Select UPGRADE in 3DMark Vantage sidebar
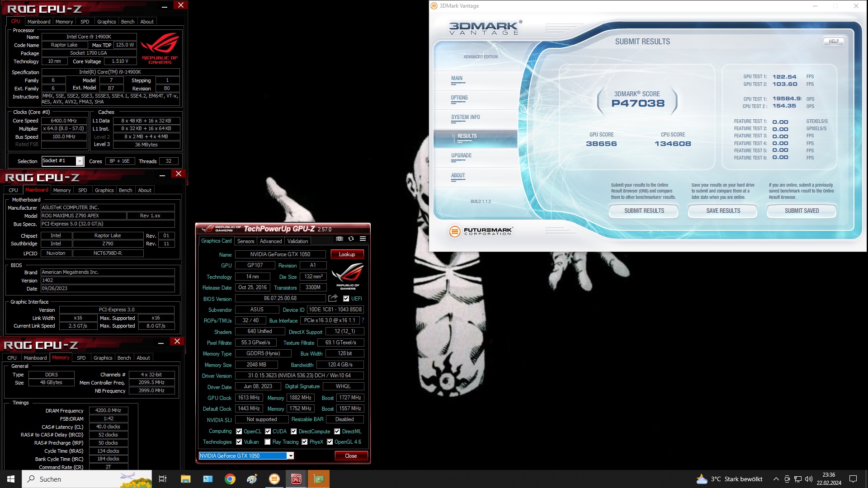The image size is (868, 488). (x=461, y=156)
